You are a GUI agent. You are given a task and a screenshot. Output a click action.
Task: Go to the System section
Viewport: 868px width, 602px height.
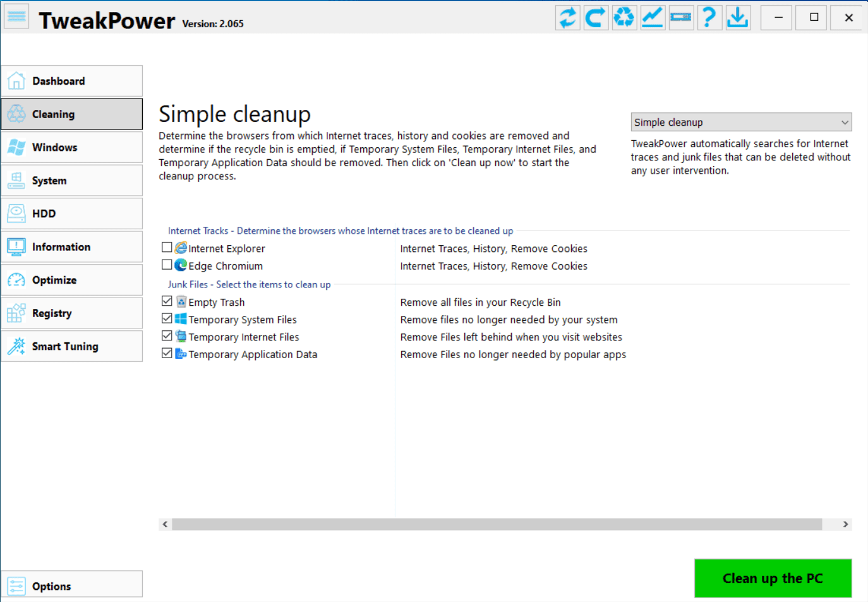point(72,181)
